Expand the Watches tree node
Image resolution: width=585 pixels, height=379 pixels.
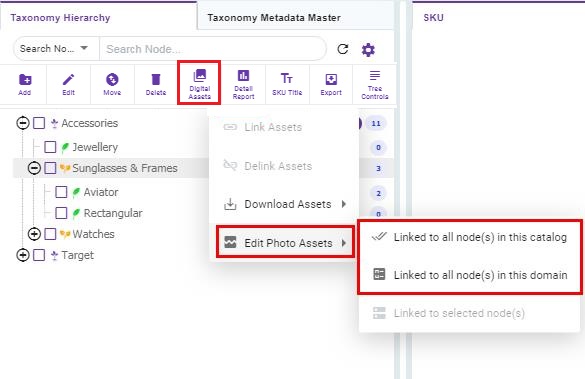(34, 234)
